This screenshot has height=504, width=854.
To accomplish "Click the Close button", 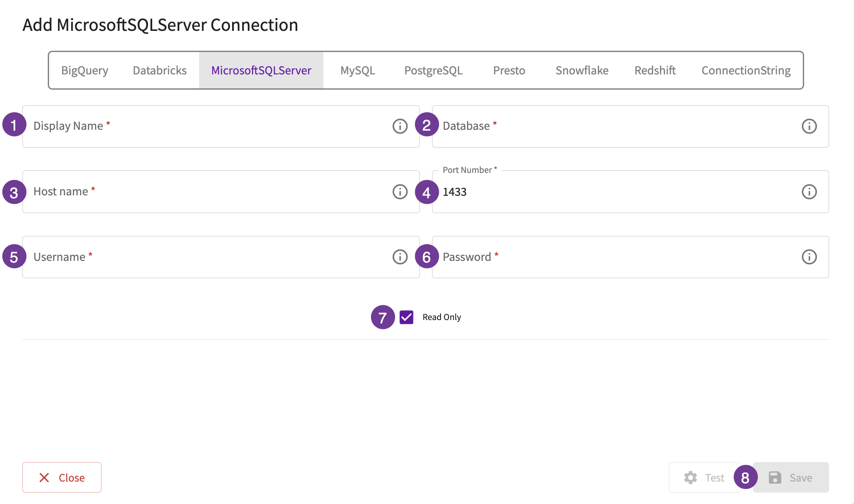I will 62,477.
